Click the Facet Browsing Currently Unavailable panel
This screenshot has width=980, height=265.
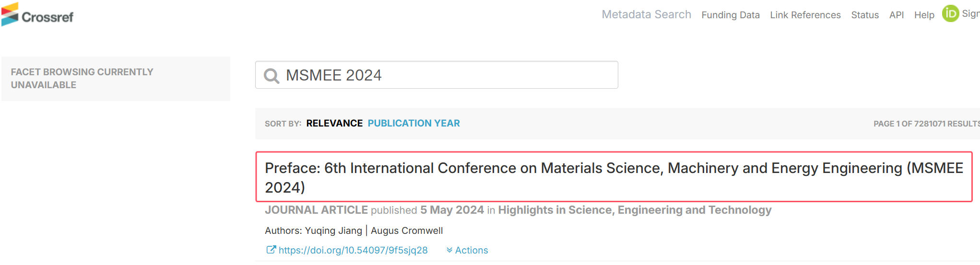click(x=116, y=79)
